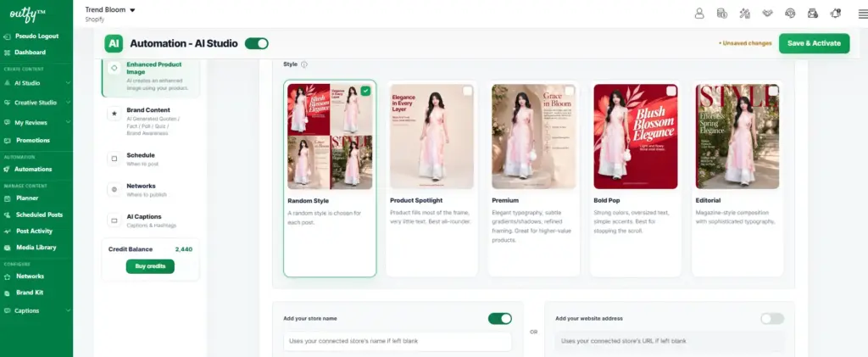Select the Product Spotlight style thumbnail

pos(431,137)
